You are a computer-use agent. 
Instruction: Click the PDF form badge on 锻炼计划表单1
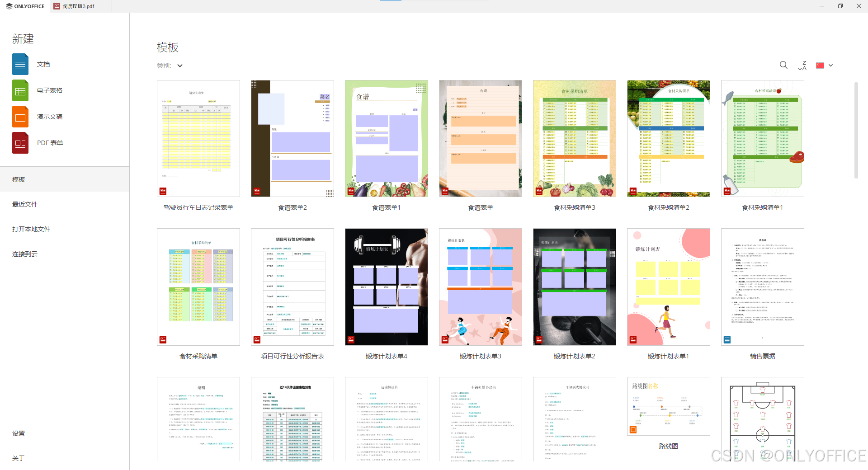(633, 340)
